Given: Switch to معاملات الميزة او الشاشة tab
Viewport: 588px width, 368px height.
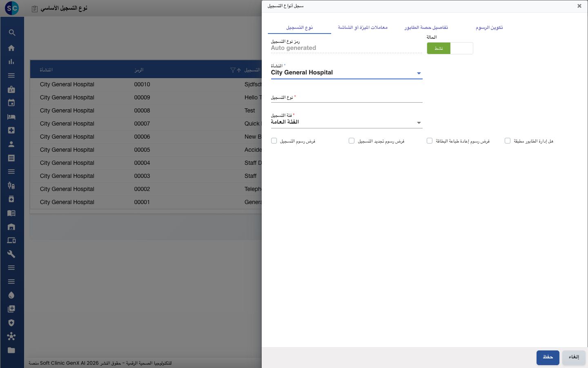Looking at the screenshot, I should tap(363, 27).
